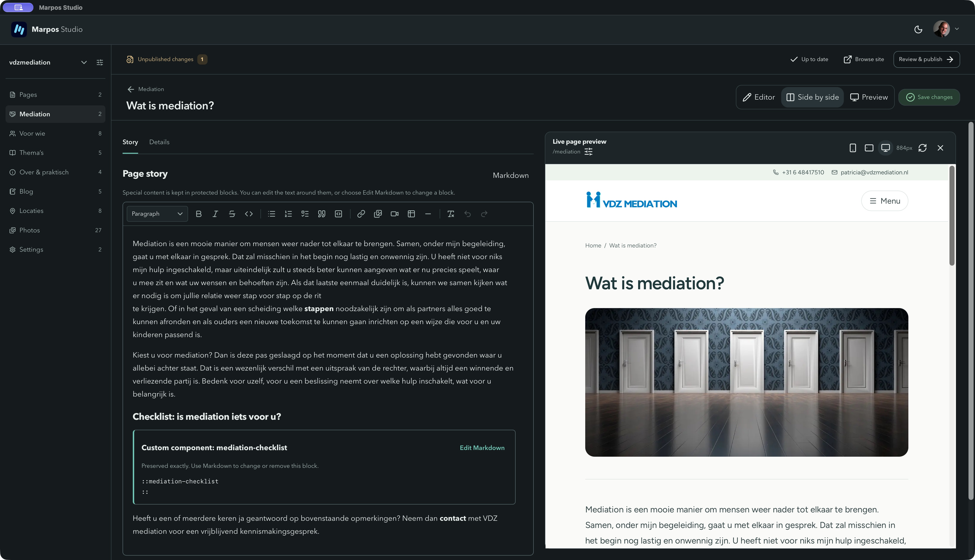
Task: Toggle dark mode with moon icon
Action: pyautogui.click(x=918, y=30)
